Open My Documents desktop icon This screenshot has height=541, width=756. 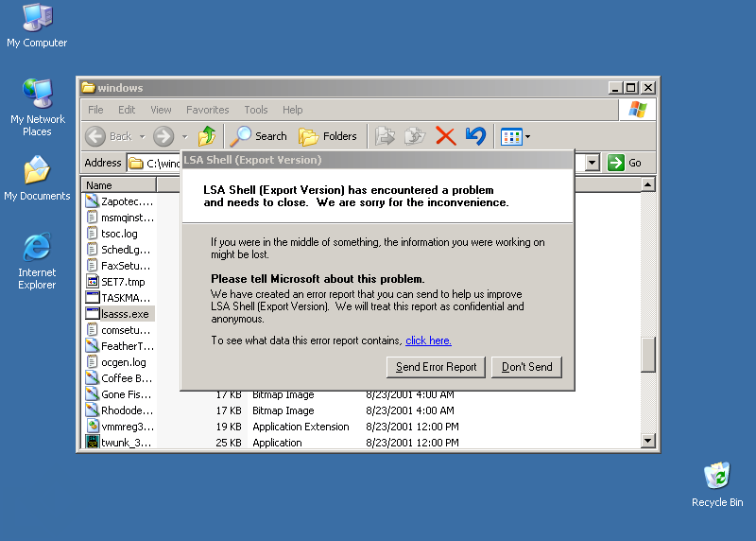coord(37,178)
